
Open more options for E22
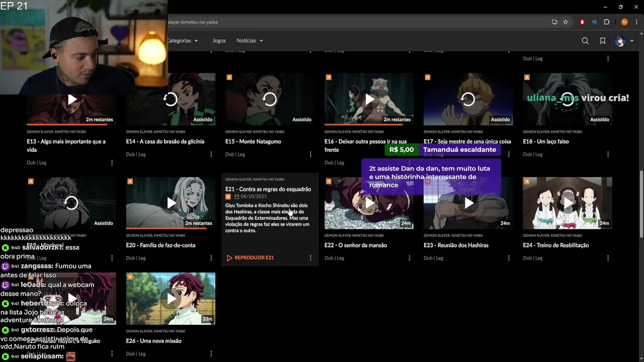410,258
